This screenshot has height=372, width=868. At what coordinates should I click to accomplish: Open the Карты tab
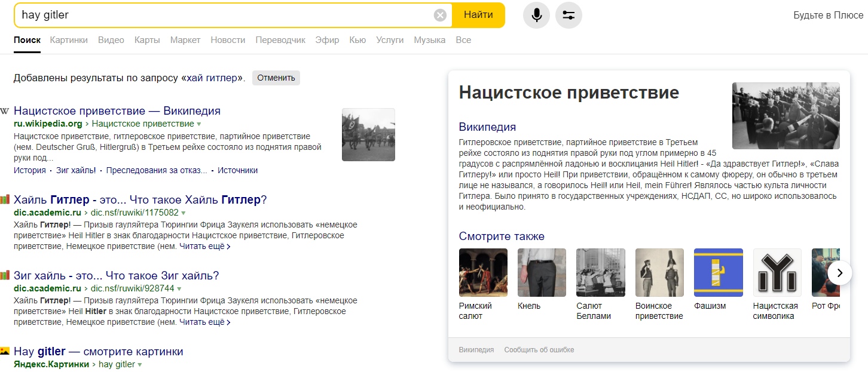(147, 40)
